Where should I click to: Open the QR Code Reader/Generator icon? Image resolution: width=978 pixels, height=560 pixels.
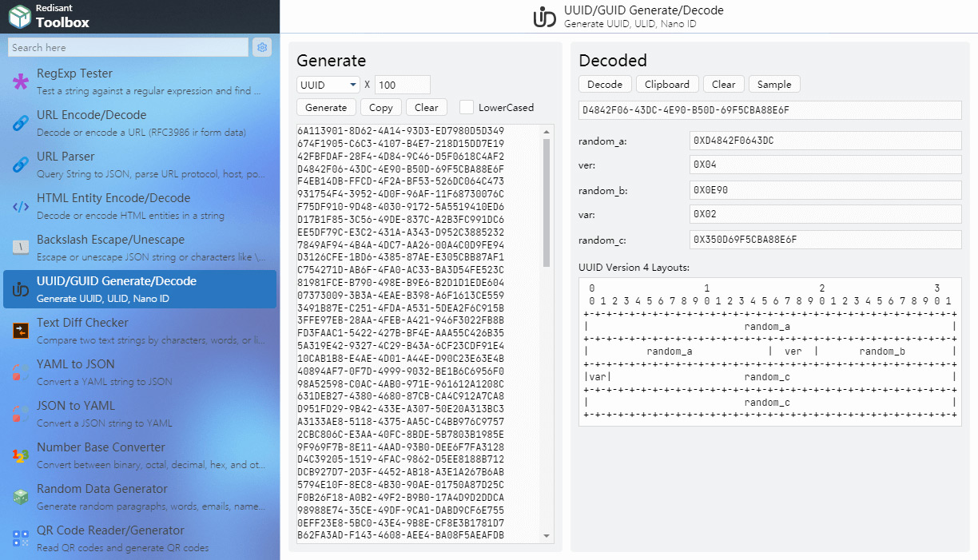pyautogui.click(x=21, y=538)
